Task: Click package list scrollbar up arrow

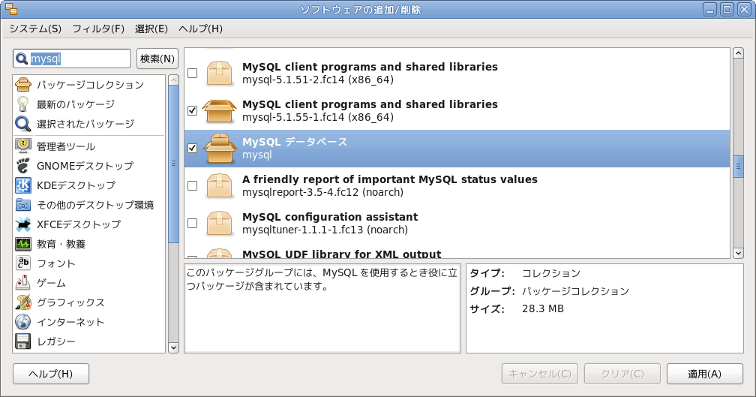Action: tap(738, 53)
